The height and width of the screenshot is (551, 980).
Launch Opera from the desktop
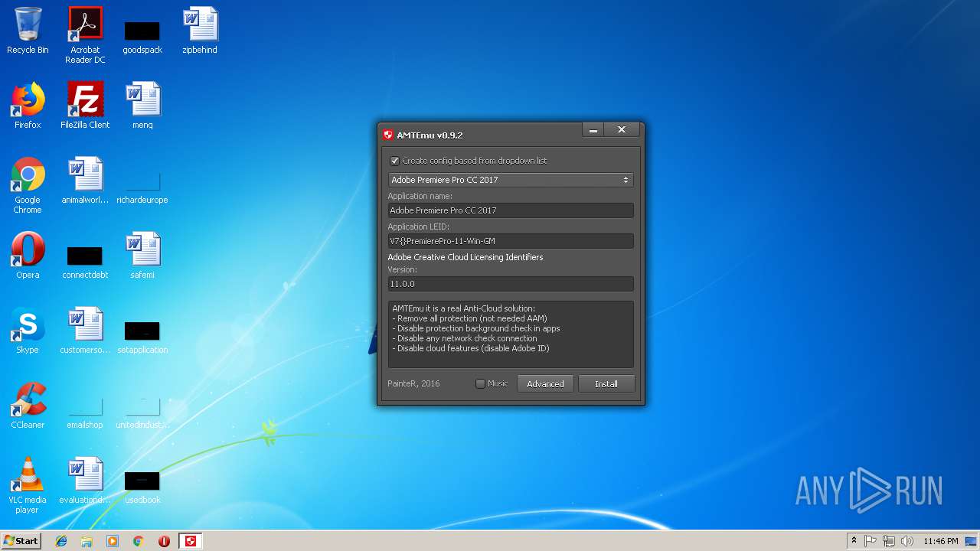pyautogui.click(x=28, y=256)
